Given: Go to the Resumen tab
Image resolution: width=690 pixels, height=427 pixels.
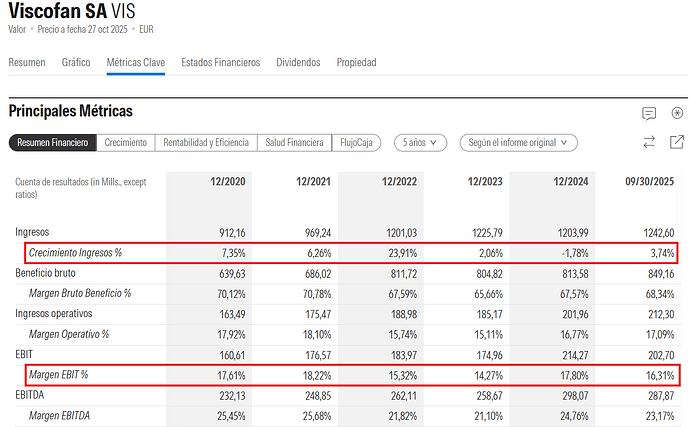Looking at the screenshot, I should (x=27, y=62).
